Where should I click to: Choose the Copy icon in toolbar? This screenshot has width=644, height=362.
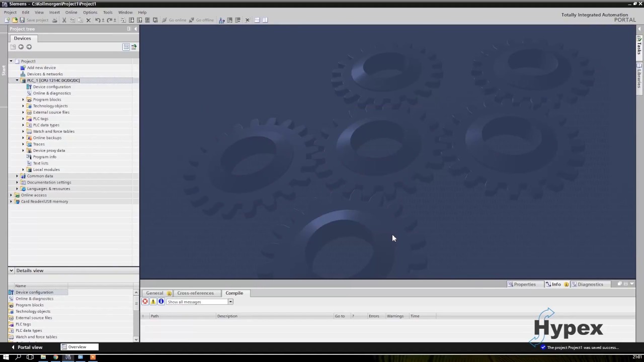point(72,20)
